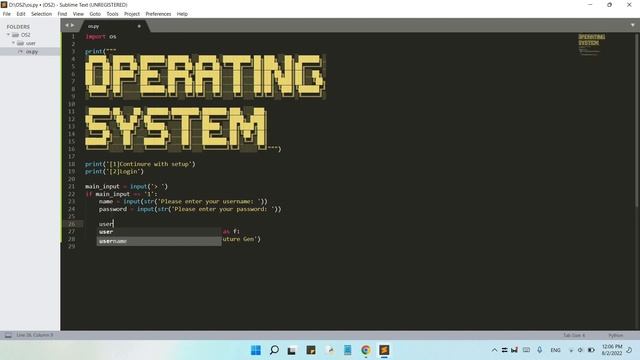The width and height of the screenshot is (640, 360).
Task: Click the 'enter your password' input line
Action: (190, 209)
